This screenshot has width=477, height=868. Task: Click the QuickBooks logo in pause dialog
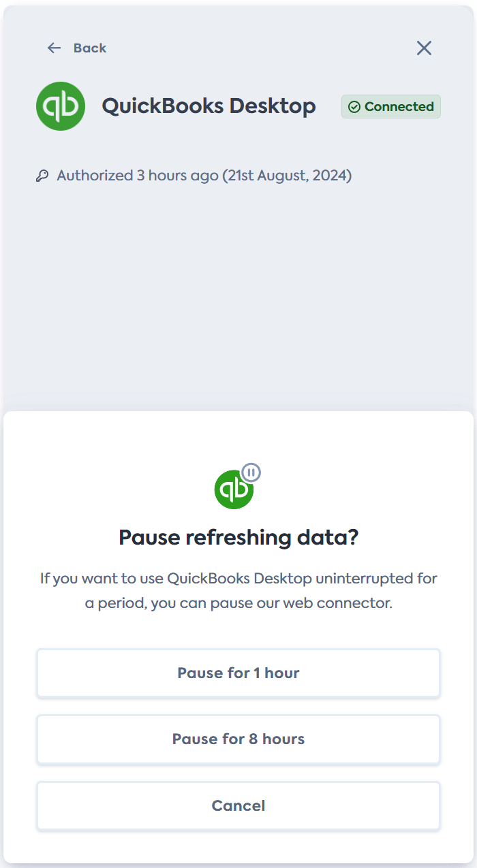point(234,489)
